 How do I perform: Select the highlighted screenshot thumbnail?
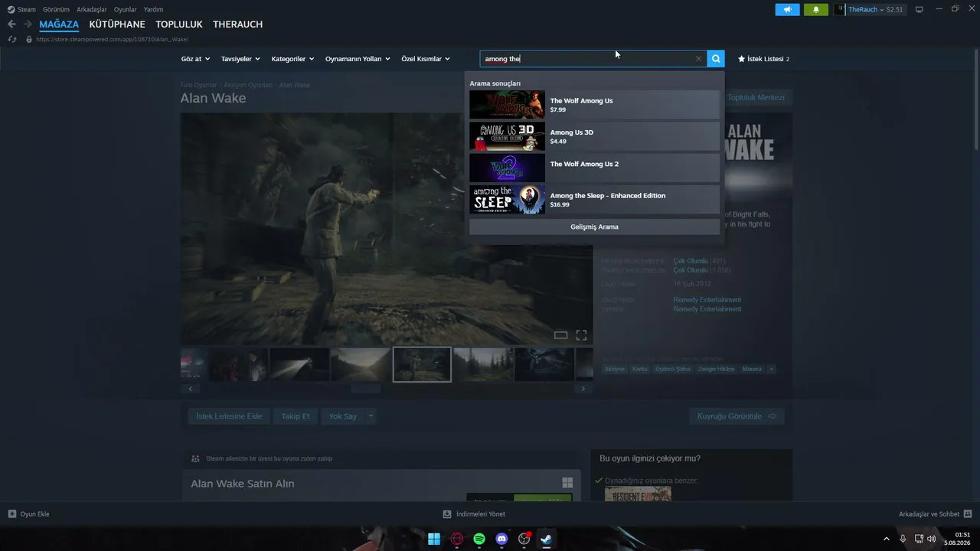tap(422, 364)
